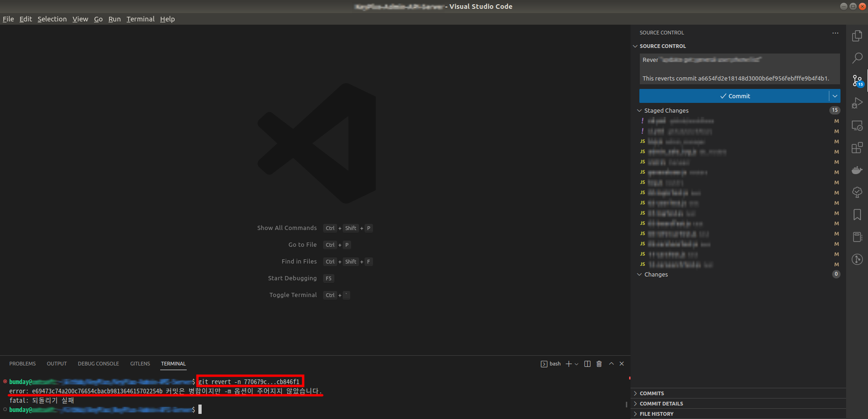
Task: Open the Run menu
Action: pos(115,19)
